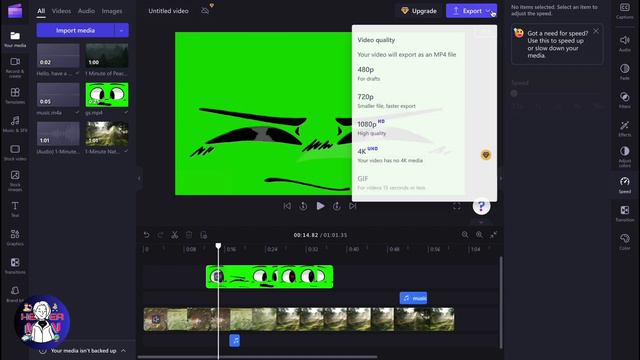Open the Captions panel on right
The height and width of the screenshot is (360, 640).
pos(624,11)
